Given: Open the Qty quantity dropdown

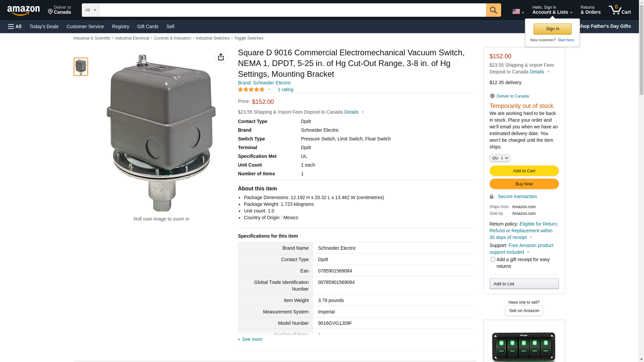Looking at the screenshot, I should click(x=500, y=158).
